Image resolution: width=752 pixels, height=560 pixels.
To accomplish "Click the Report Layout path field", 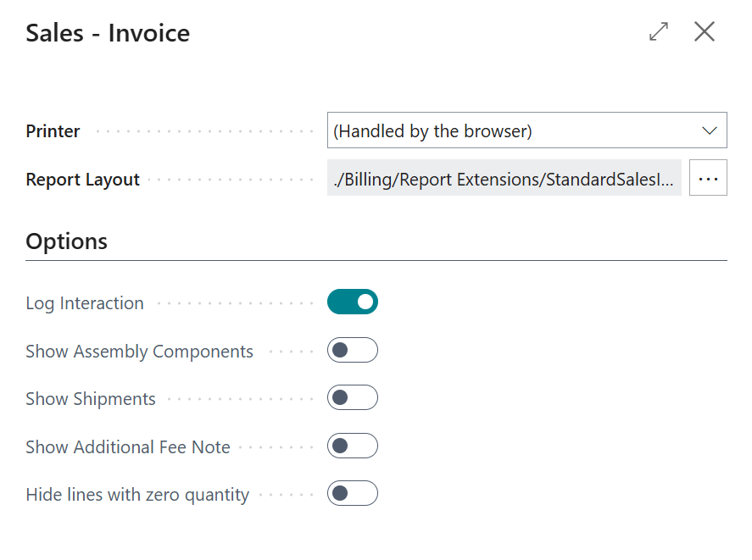I will [504, 179].
